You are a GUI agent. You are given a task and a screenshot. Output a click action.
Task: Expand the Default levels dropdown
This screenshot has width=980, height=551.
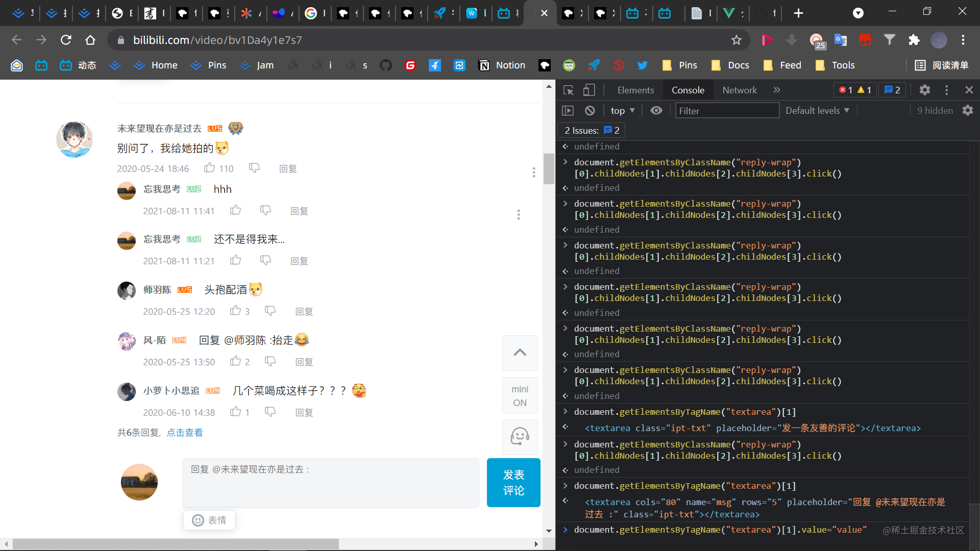[817, 111]
